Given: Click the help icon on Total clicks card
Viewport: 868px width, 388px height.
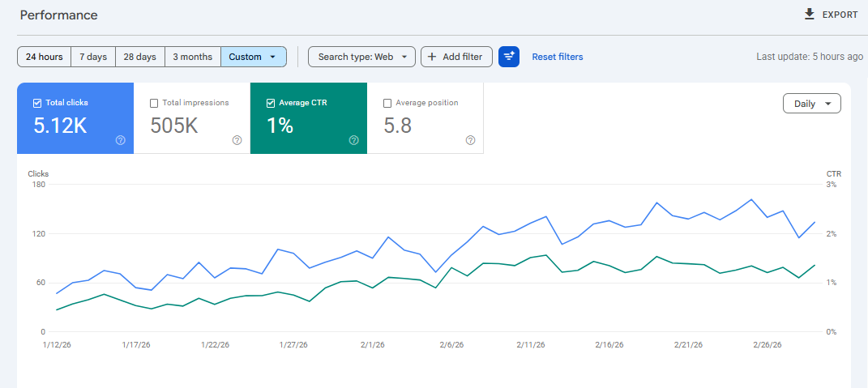Looking at the screenshot, I should [x=121, y=140].
